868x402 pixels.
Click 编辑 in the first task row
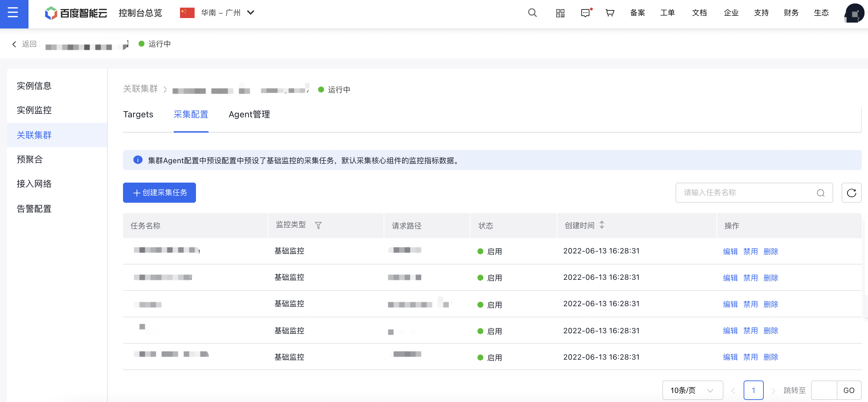[x=730, y=251]
